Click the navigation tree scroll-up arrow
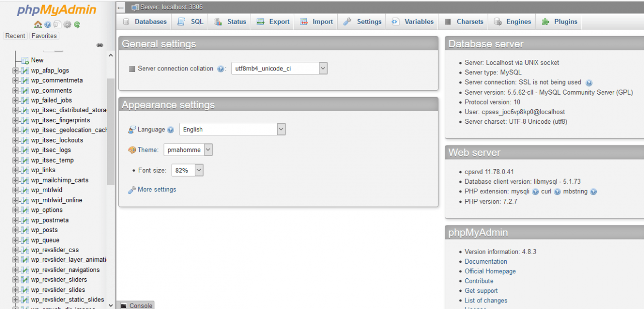The image size is (644, 309). (x=111, y=55)
